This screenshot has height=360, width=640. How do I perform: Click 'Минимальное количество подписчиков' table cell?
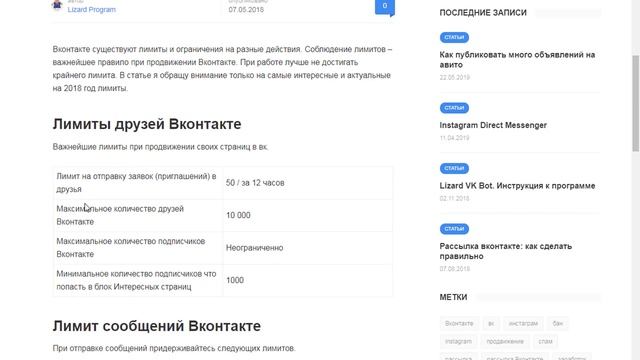coord(138,280)
